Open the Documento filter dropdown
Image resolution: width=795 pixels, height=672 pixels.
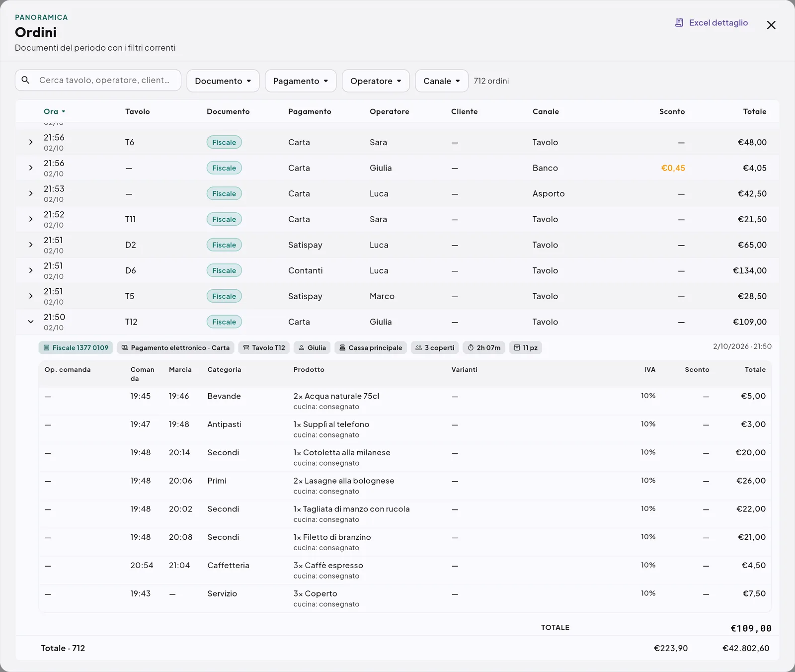[223, 81]
